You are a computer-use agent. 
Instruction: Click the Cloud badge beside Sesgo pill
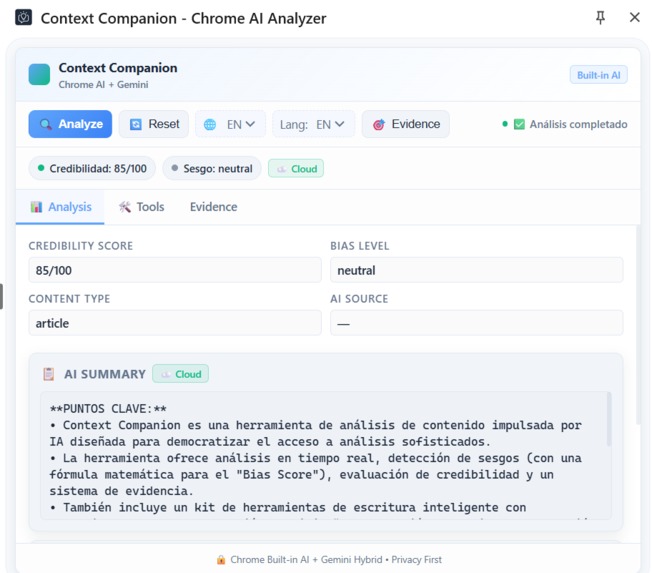(x=296, y=168)
